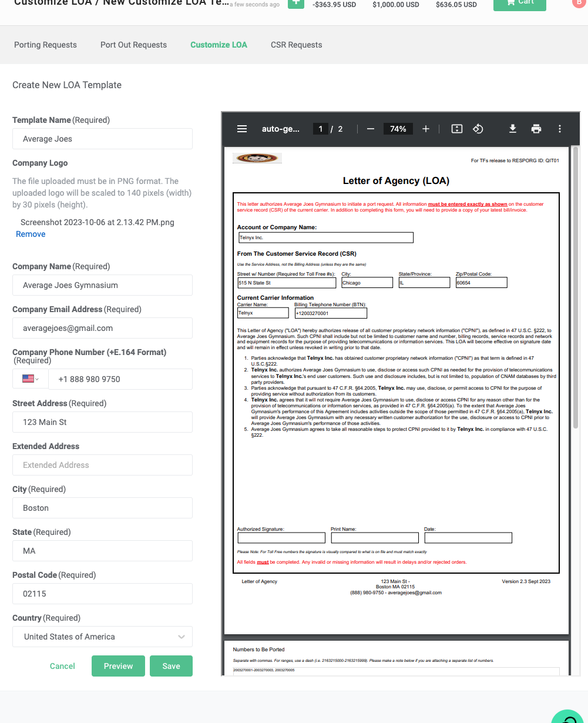Viewport: 588px width, 723px height.
Task: Click the Extended Address field
Action: [102, 465]
